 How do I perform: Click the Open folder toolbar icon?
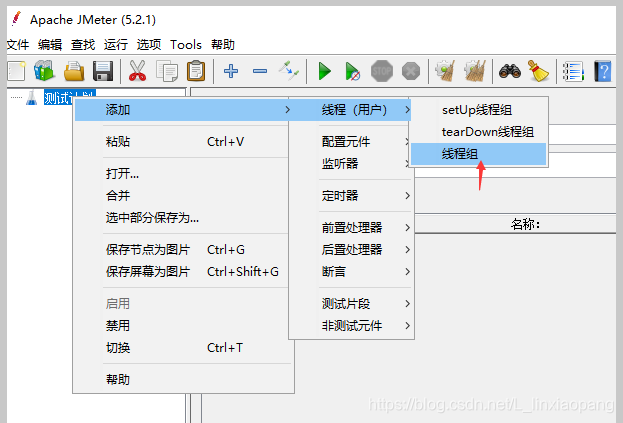(x=74, y=71)
